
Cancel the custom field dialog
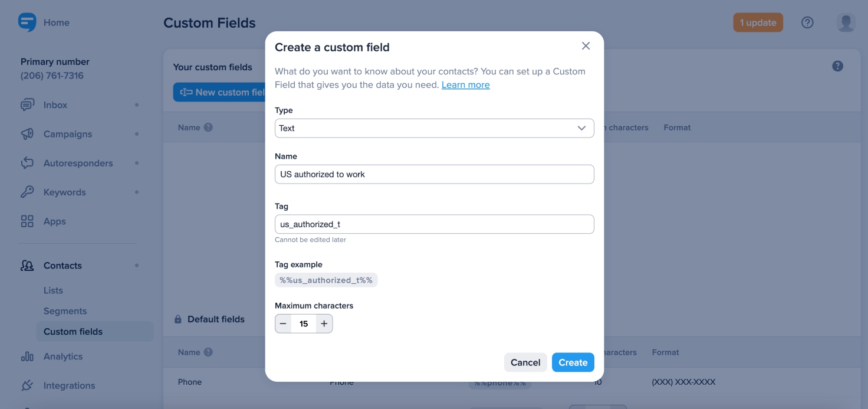coord(525,362)
